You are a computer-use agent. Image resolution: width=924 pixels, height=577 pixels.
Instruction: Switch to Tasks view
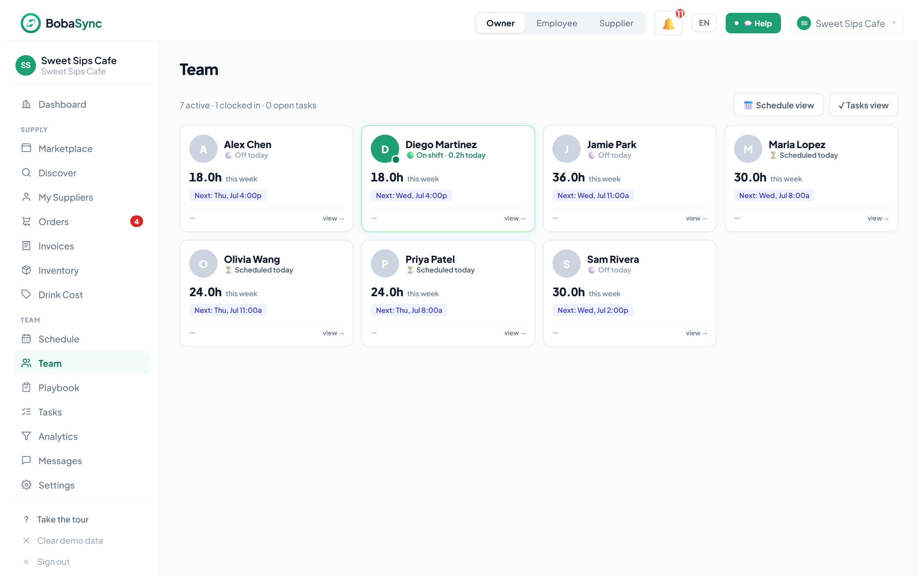pyautogui.click(x=863, y=105)
